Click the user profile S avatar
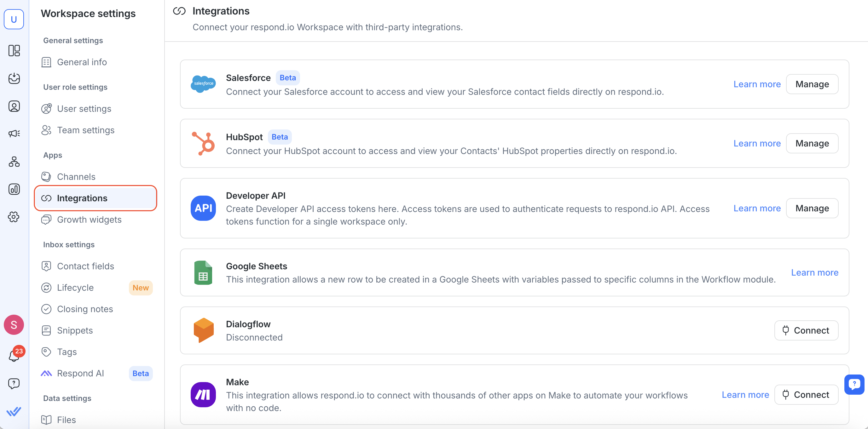The image size is (868, 429). [14, 325]
